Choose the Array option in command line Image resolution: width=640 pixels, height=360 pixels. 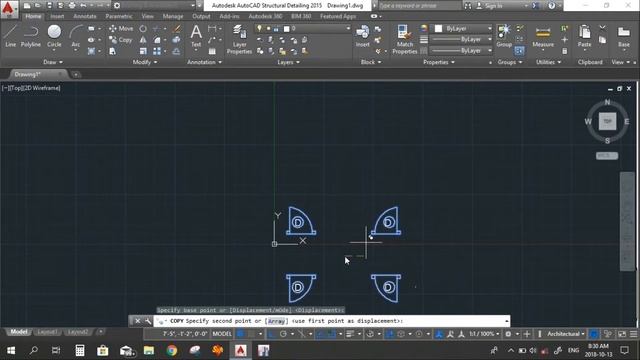point(276,321)
